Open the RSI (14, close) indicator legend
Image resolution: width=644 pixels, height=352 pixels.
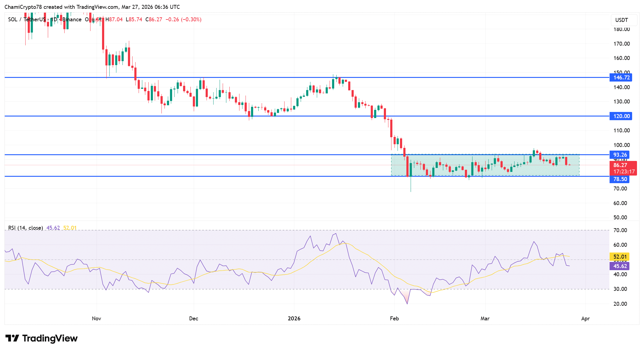(x=26, y=228)
